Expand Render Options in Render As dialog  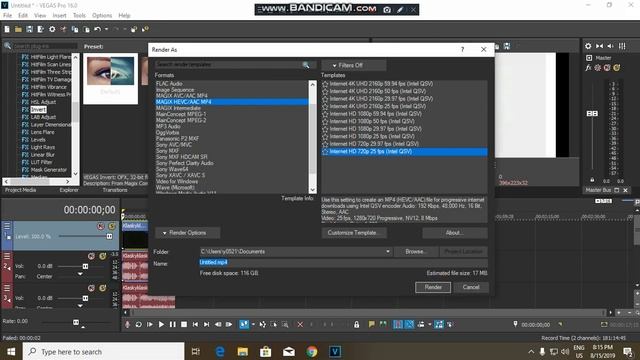(188, 233)
